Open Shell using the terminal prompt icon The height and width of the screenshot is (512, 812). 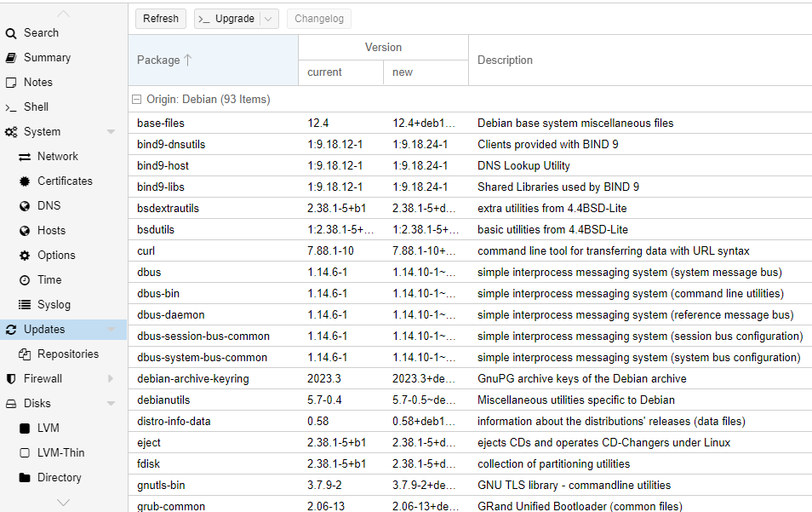coord(11,107)
